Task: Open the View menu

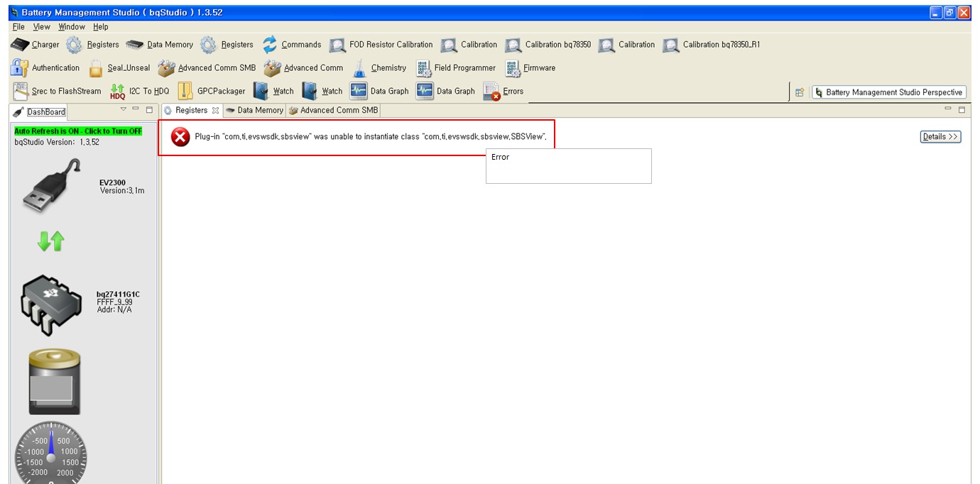Action: pos(42,27)
